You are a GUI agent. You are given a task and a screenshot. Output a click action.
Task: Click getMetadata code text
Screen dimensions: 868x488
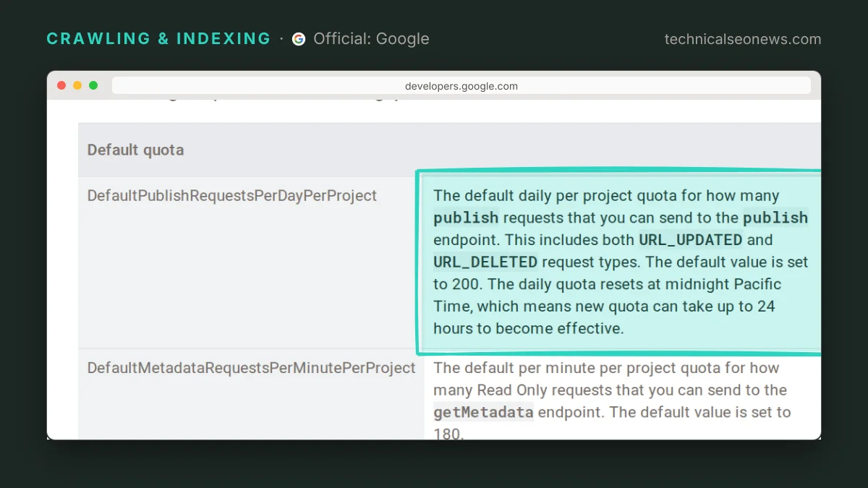[483, 412]
